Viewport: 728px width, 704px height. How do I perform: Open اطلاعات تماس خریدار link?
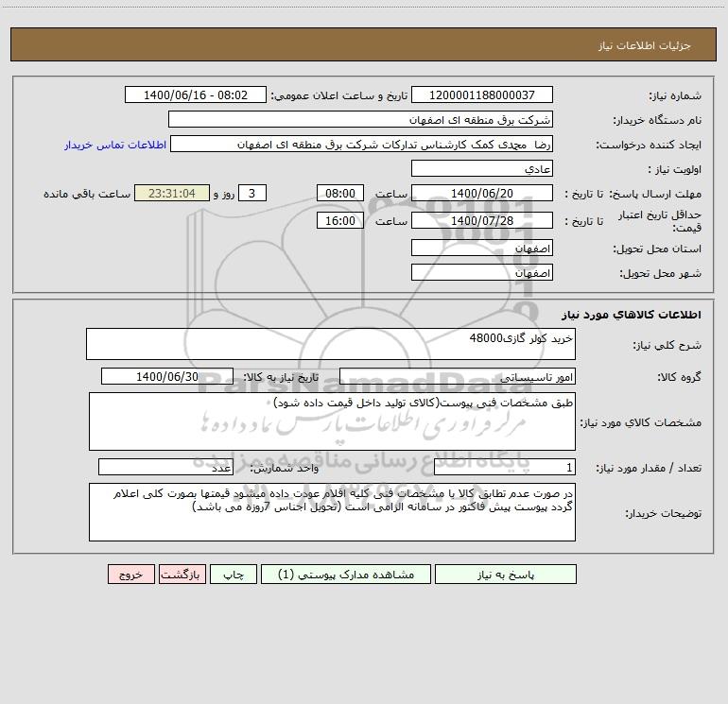(115, 145)
